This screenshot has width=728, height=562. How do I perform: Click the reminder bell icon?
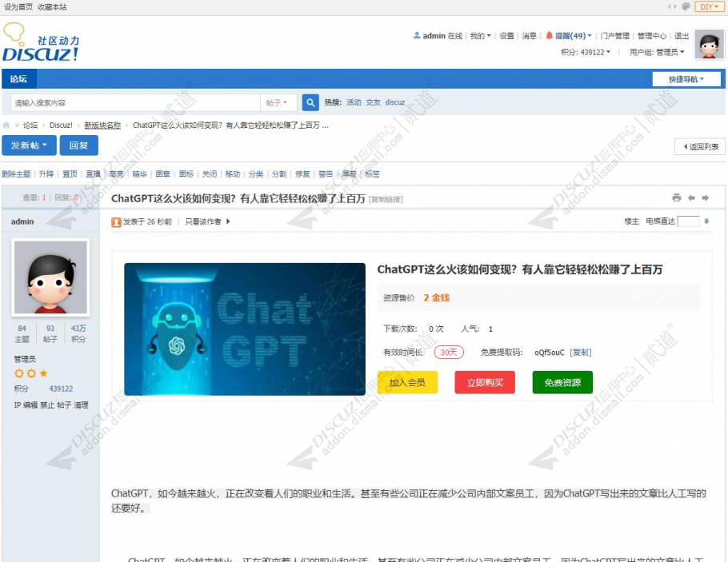click(550, 35)
